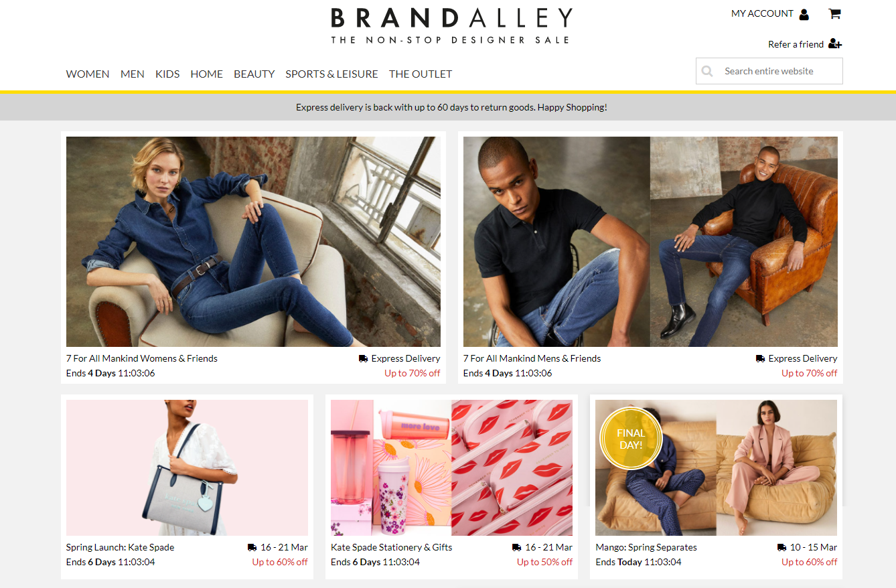
Task: Open the Mango Spring Separates image
Action: click(717, 467)
